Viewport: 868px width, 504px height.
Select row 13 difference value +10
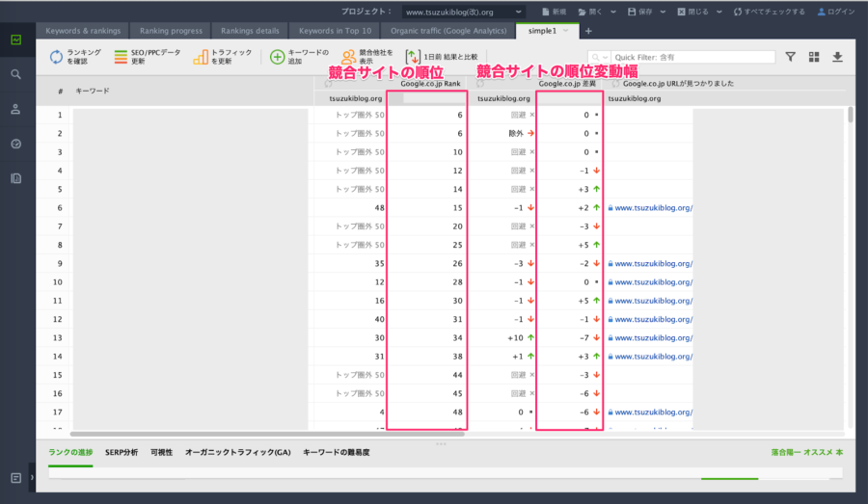[515, 338]
